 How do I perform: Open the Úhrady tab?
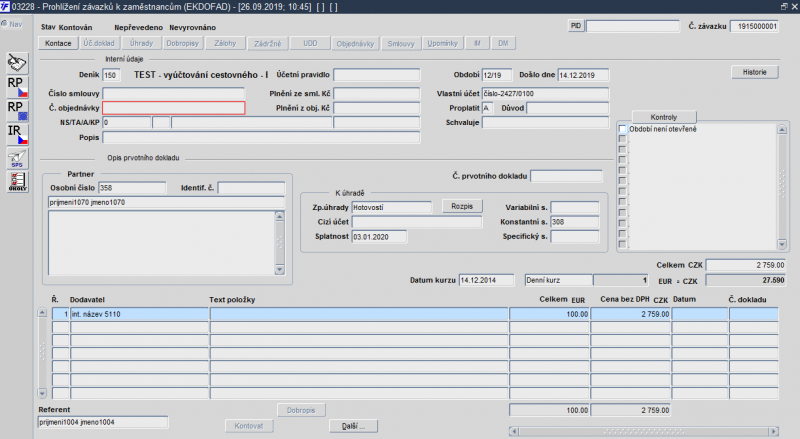pyautogui.click(x=141, y=43)
